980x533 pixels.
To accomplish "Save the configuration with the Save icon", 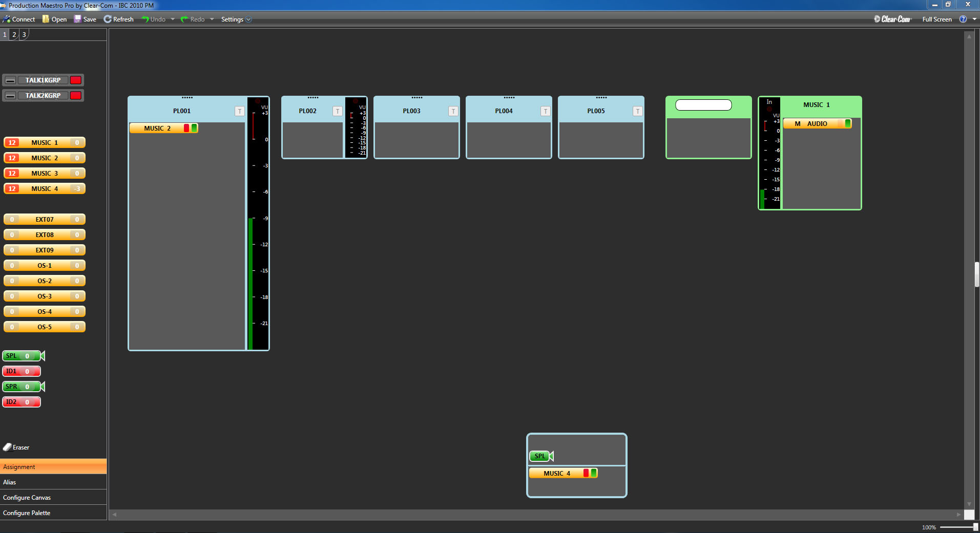I will tap(77, 19).
